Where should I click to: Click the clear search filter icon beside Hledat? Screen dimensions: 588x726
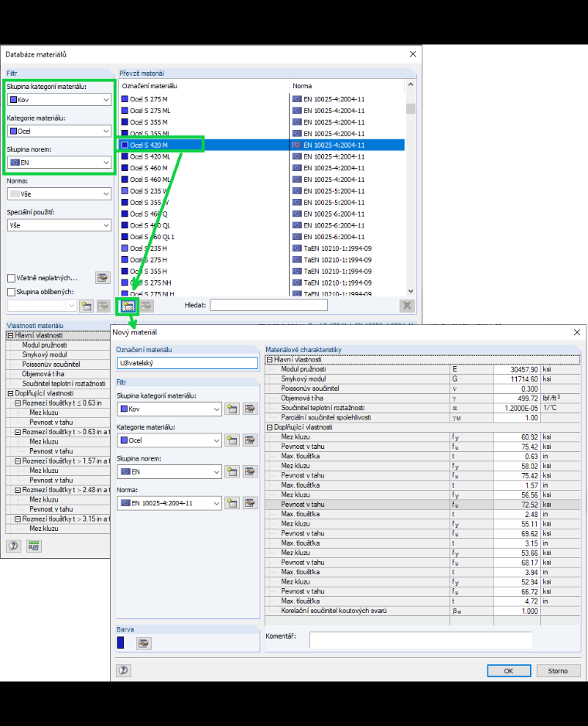click(x=407, y=306)
